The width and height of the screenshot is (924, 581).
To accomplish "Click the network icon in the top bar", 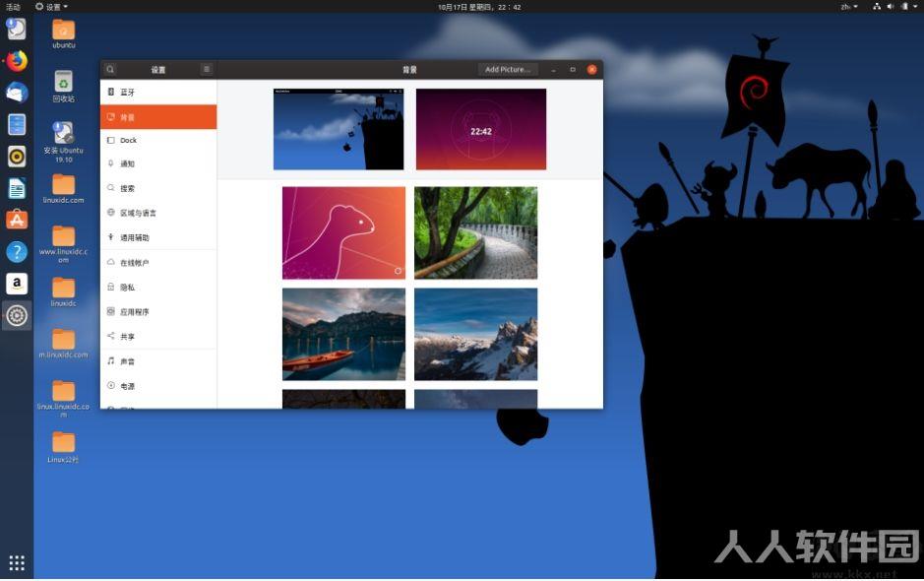I will (x=877, y=7).
